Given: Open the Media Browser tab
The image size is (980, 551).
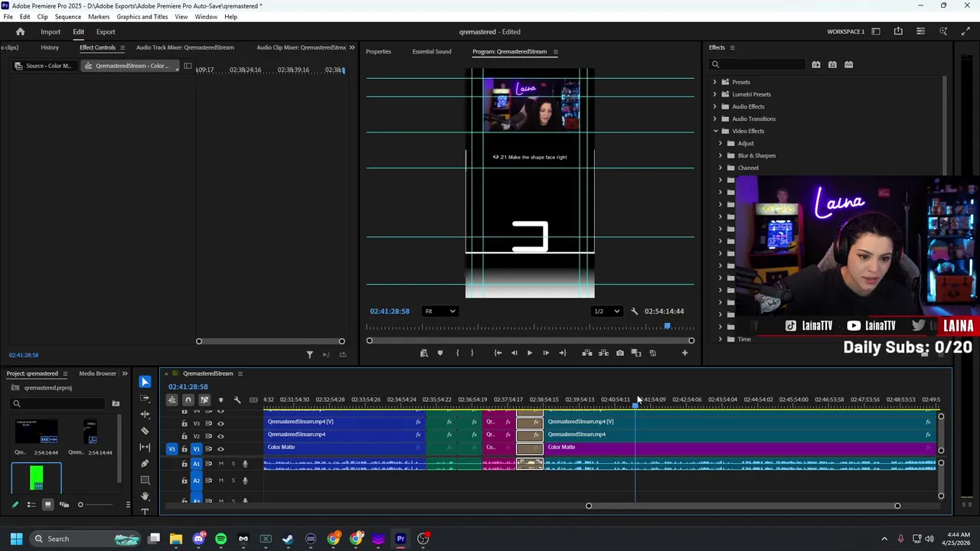Looking at the screenshot, I should 97,373.
